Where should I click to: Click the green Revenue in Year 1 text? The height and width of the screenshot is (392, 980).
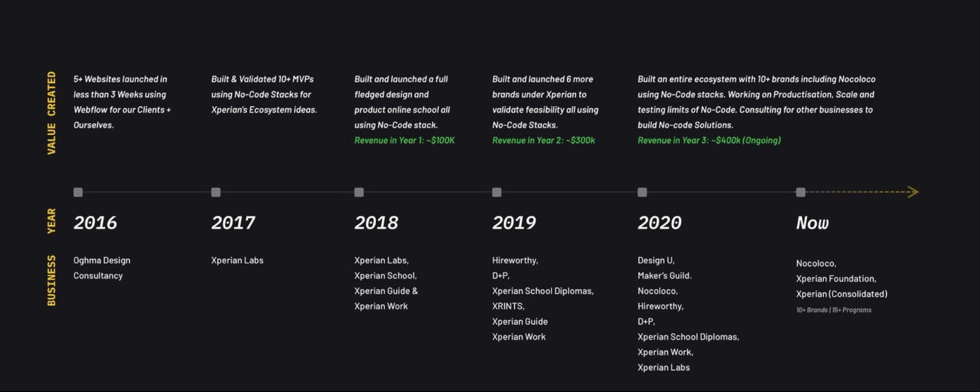[x=404, y=140]
